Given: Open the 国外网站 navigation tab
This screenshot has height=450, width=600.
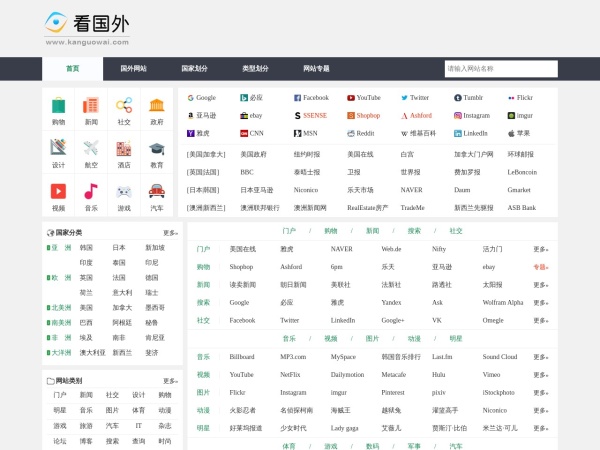Looking at the screenshot, I should (134, 69).
